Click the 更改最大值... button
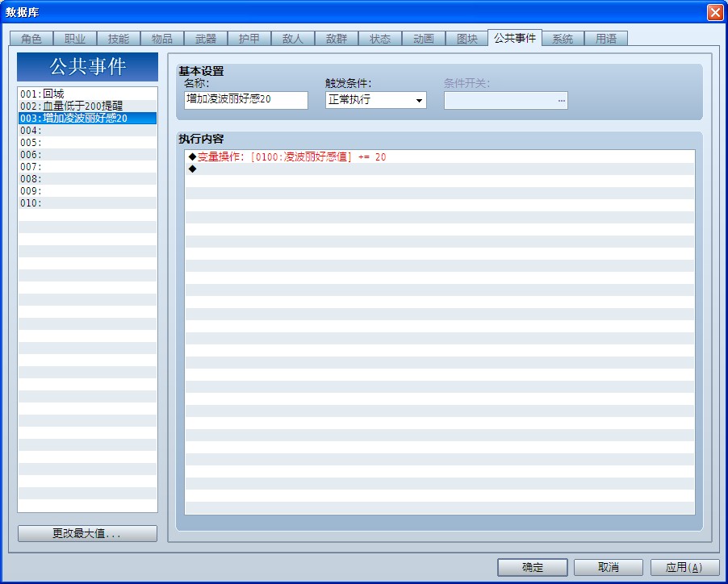728x584 pixels. (x=87, y=533)
